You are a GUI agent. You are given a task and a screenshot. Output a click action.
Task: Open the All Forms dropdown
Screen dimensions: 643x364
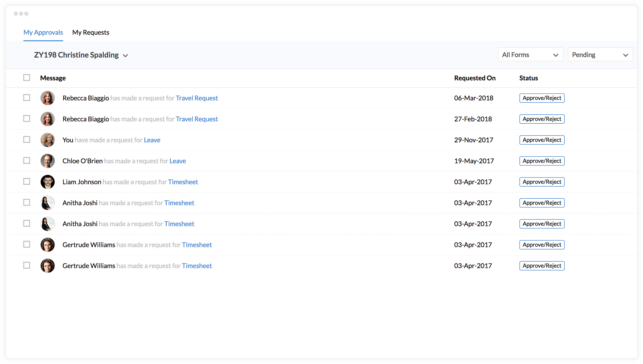pyautogui.click(x=530, y=55)
